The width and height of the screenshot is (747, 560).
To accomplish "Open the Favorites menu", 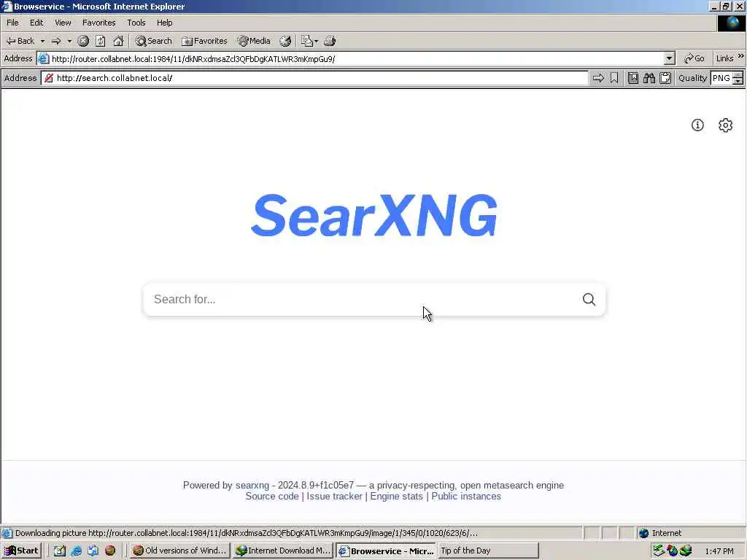I will [99, 23].
